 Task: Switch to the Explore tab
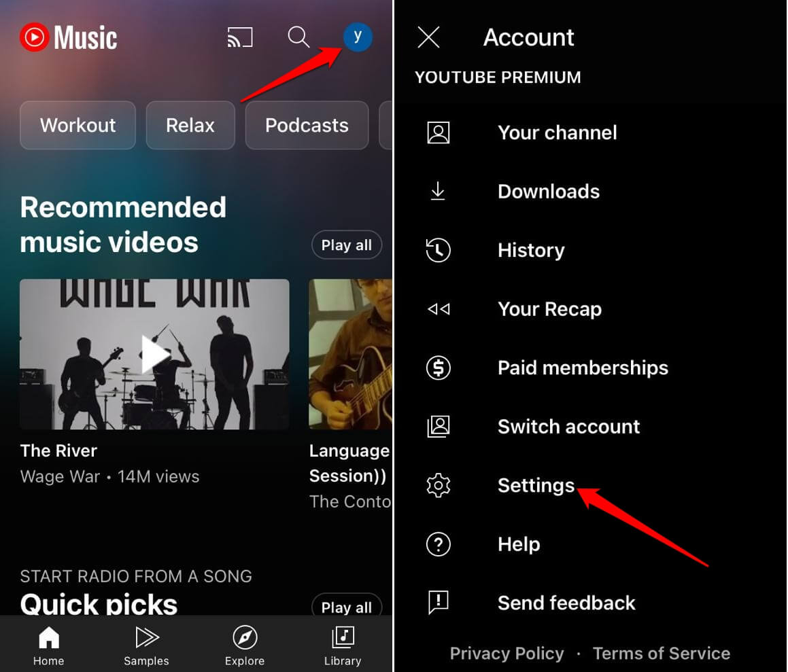point(245,646)
